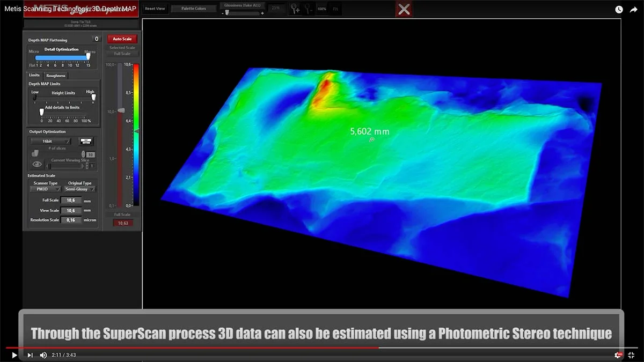Screen dimensions: 644x362
Task: Open the Scanner Type PM3D dropdown
Action: pyautogui.click(x=46, y=189)
